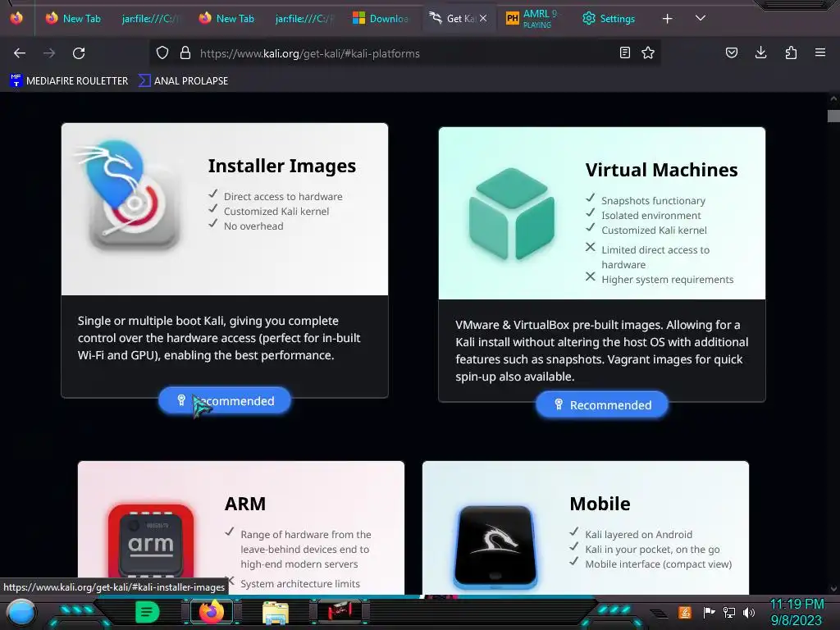Open green notes app on taskbar

click(147, 612)
